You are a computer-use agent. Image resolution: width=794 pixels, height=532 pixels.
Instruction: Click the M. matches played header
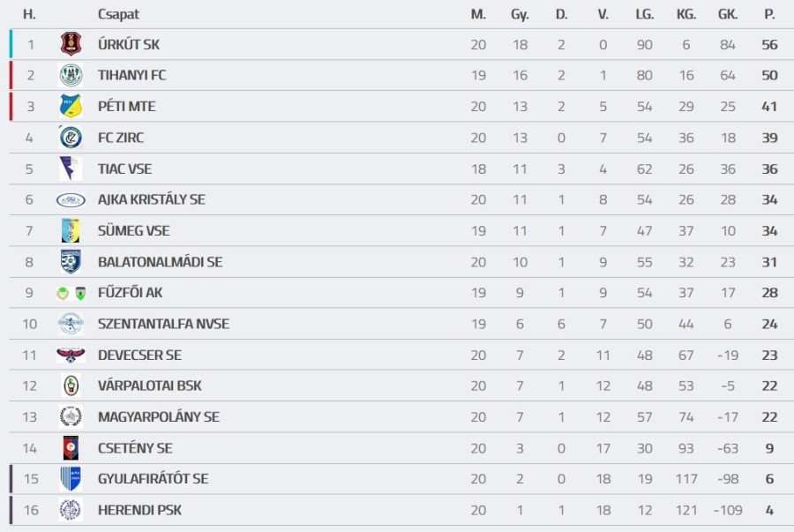pyautogui.click(x=478, y=14)
